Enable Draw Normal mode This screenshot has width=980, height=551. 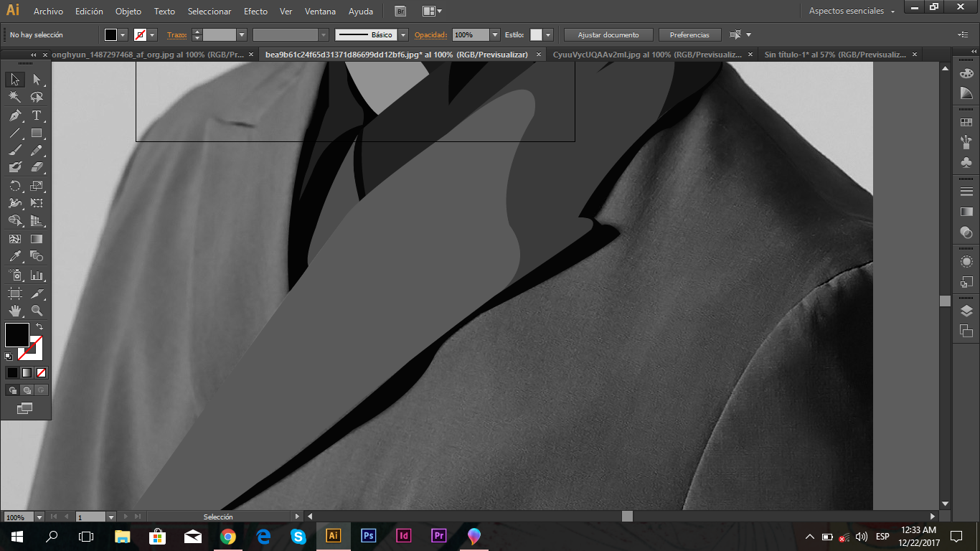12,390
